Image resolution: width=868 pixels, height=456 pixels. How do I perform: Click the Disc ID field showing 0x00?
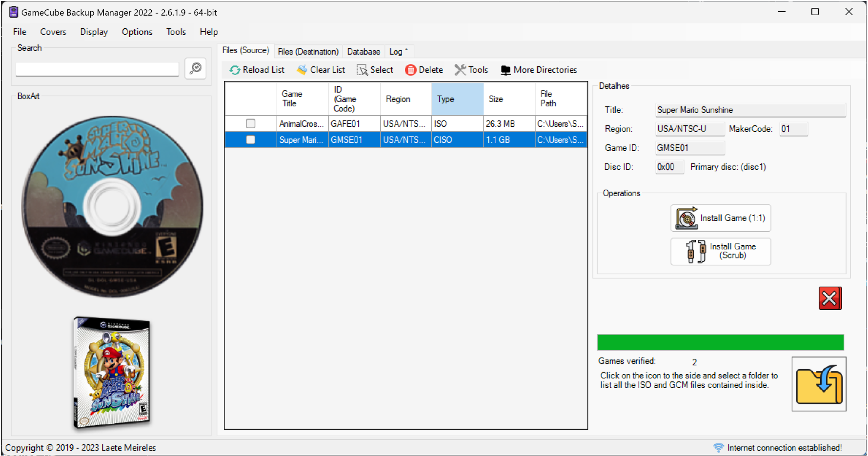point(669,167)
